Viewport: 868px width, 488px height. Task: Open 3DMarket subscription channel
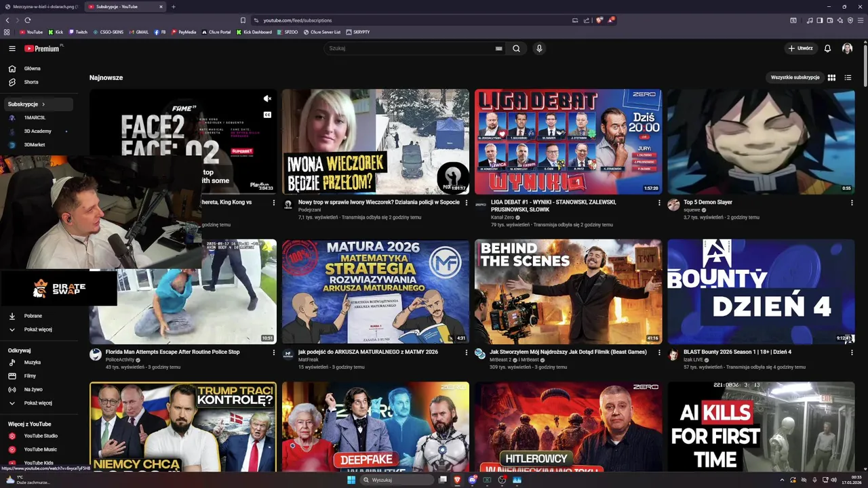point(38,144)
